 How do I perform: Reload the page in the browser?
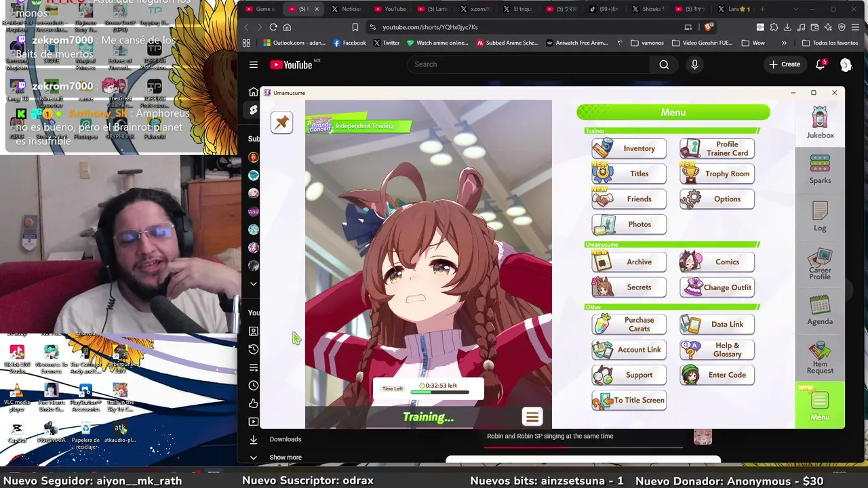[x=273, y=27]
